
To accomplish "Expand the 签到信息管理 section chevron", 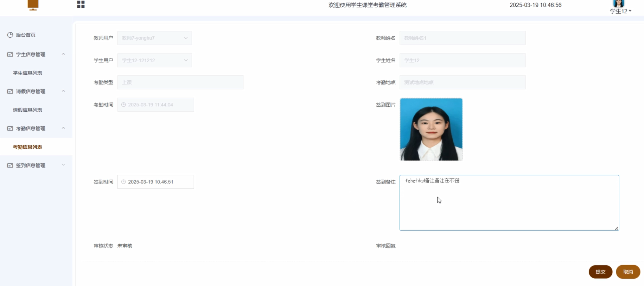I will 63,165.
